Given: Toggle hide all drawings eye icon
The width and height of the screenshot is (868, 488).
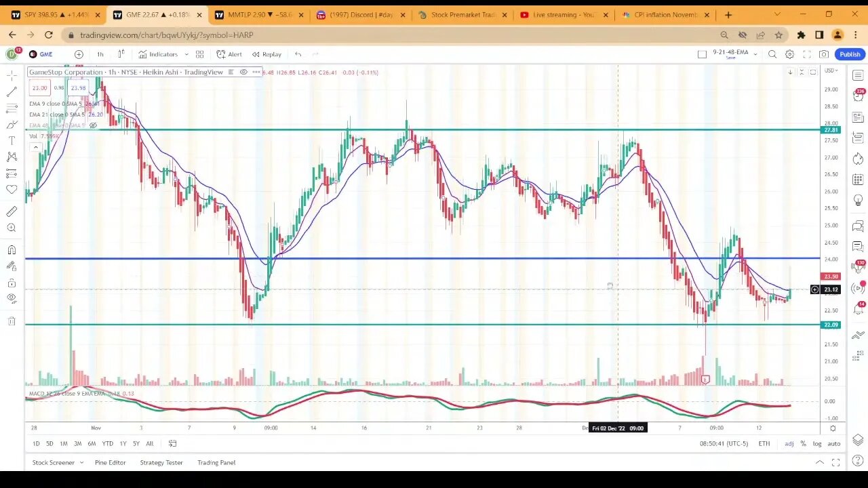Looking at the screenshot, I should (x=12, y=299).
